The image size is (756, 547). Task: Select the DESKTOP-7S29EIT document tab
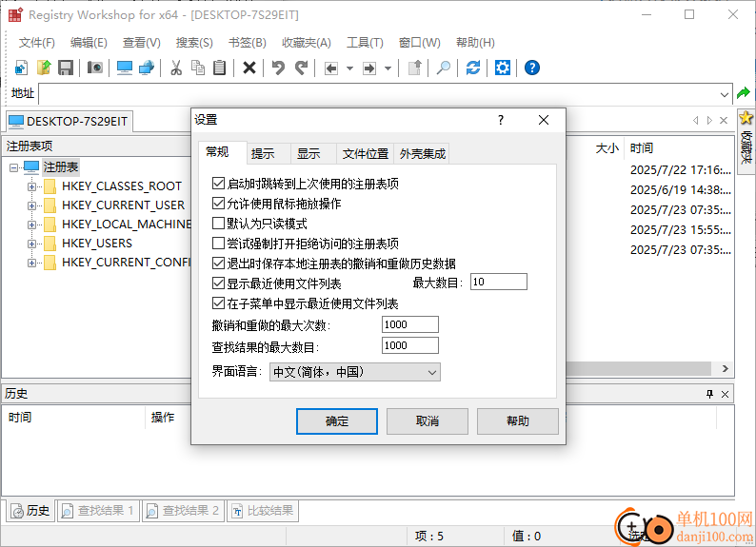click(69, 122)
